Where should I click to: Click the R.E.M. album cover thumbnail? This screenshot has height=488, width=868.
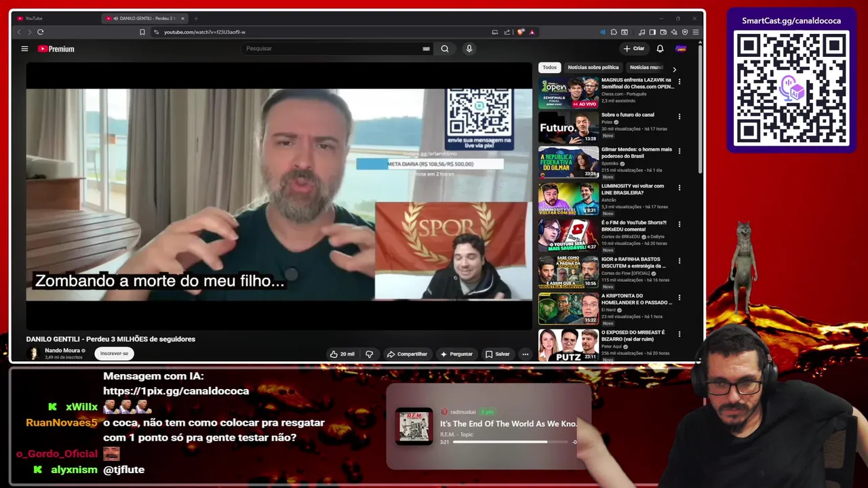pos(414,426)
